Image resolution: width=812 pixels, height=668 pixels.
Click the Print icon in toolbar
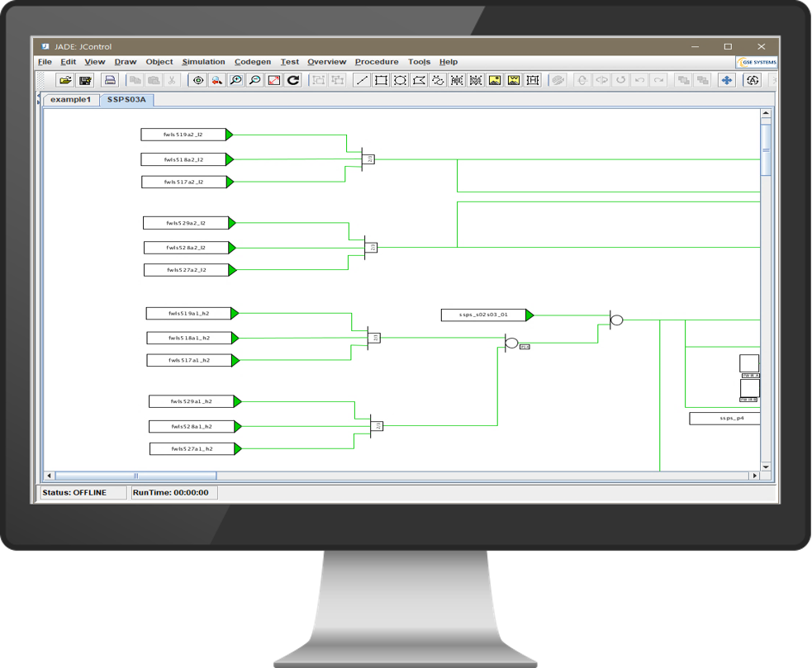[x=109, y=80]
